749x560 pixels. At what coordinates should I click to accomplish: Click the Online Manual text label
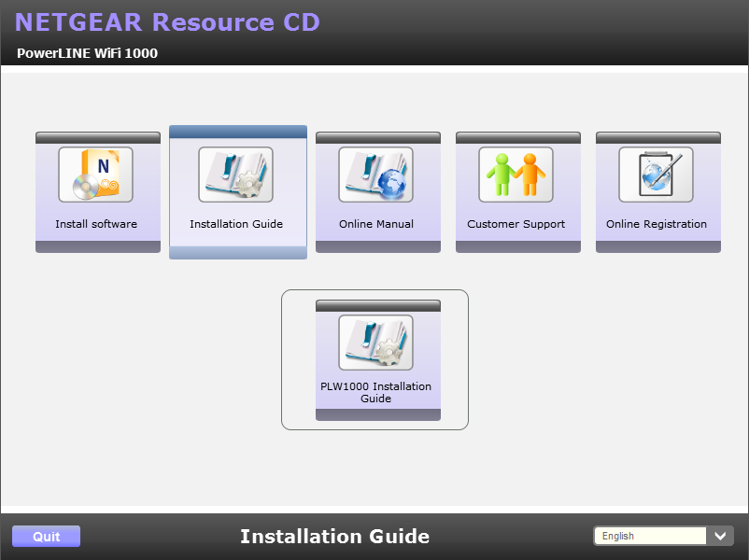tap(376, 224)
